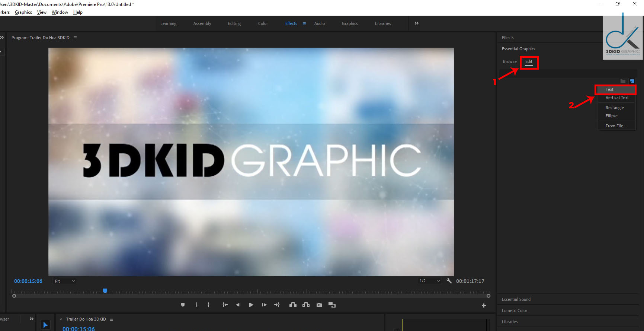Show more workspaces with double chevron
Screen dimensions: 644x331
coord(417,23)
